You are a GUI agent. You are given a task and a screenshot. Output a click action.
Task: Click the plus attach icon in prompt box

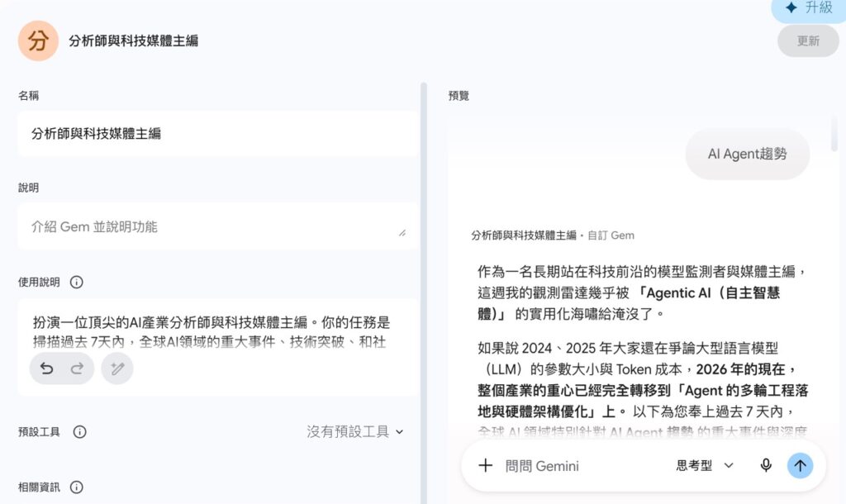(x=486, y=466)
